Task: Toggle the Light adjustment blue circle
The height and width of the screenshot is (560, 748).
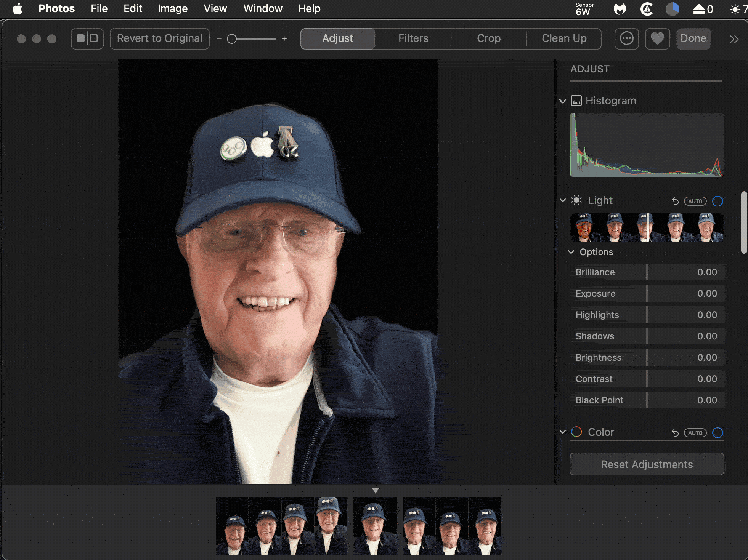Action: click(x=718, y=201)
